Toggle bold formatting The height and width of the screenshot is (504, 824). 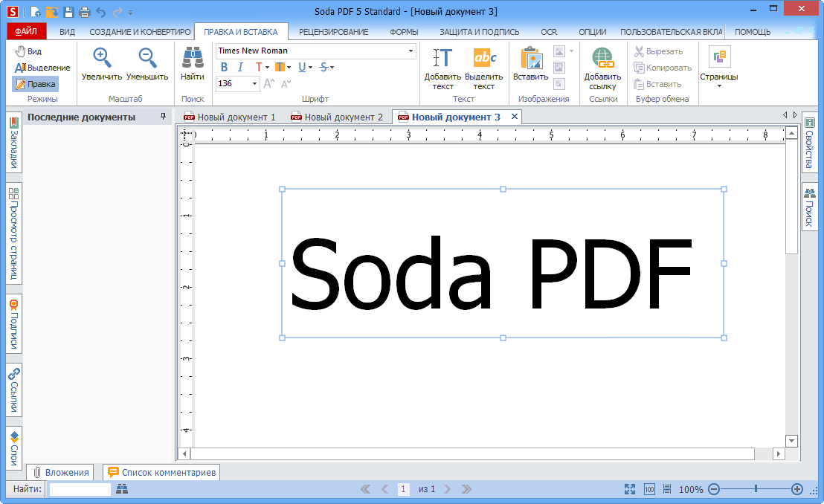point(225,67)
